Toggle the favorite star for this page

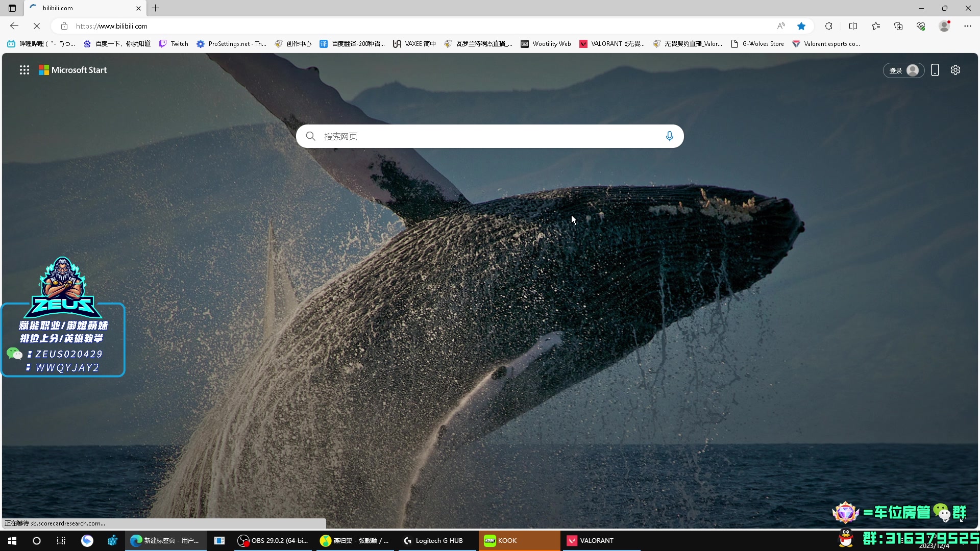(x=801, y=26)
